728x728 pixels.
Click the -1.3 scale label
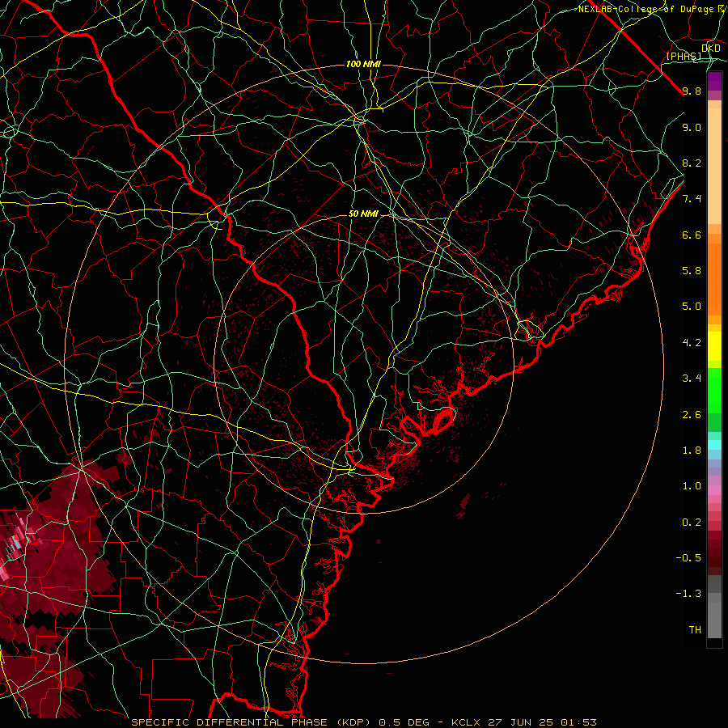688,594
